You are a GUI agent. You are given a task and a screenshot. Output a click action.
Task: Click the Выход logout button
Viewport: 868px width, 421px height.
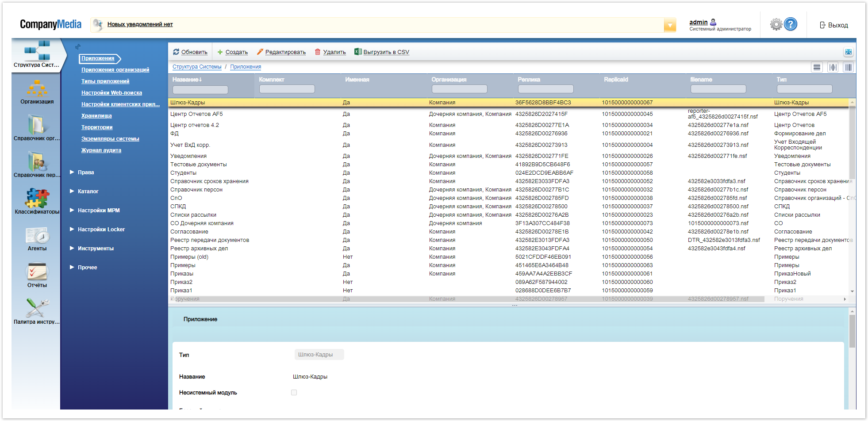point(834,25)
